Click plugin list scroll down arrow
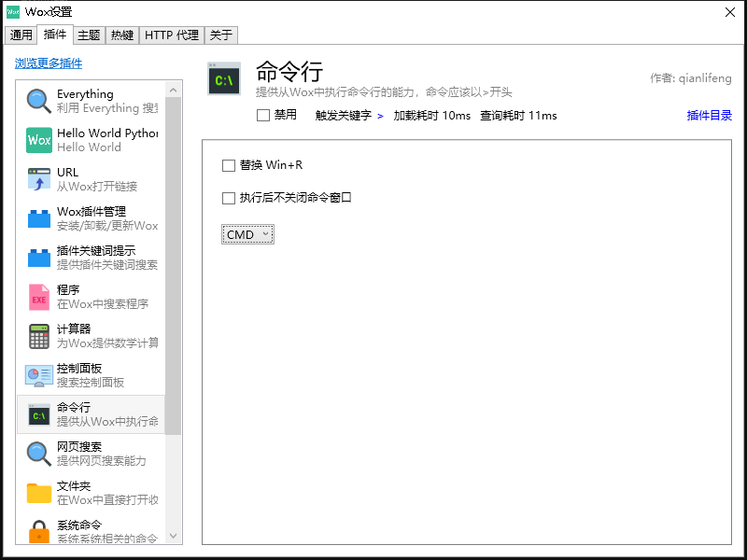The width and height of the screenshot is (747, 560). tap(173, 536)
